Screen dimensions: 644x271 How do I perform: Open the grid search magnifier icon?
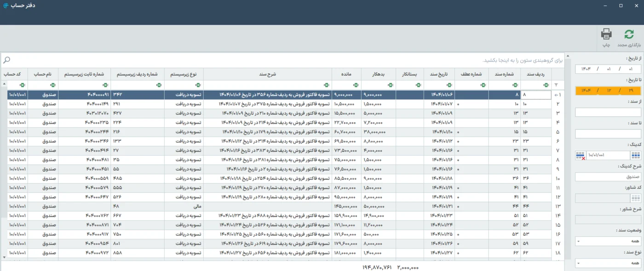pyautogui.click(x=6, y=60)
